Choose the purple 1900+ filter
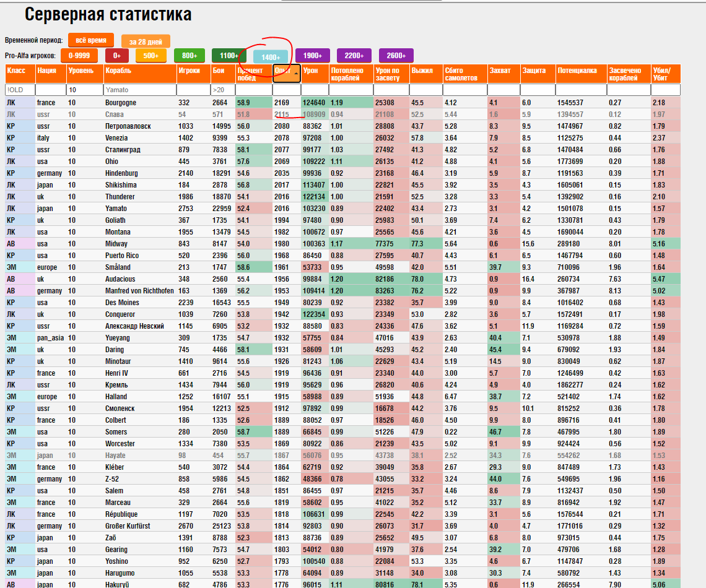The height and width of the screenshot is (588, 706). click(x=313, y=55)
